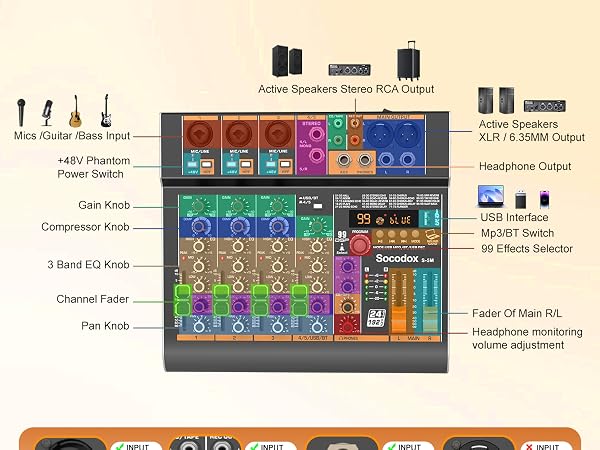The width and height of the screenshot is (600, 450).
Task: Click channel 2 mid EQ knob
Action: 238,265
